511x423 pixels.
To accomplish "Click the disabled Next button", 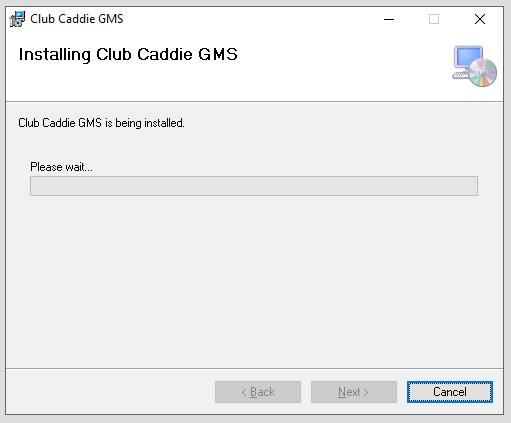I will click(354, 392).
